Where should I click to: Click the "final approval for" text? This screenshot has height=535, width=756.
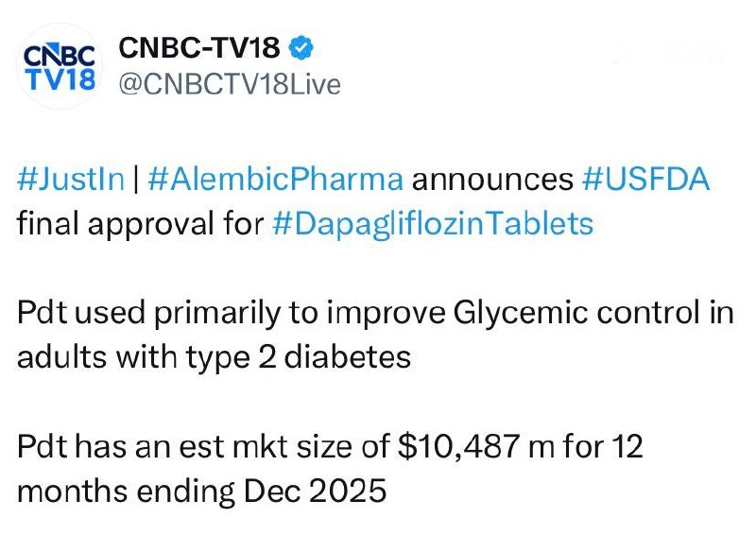140,225
